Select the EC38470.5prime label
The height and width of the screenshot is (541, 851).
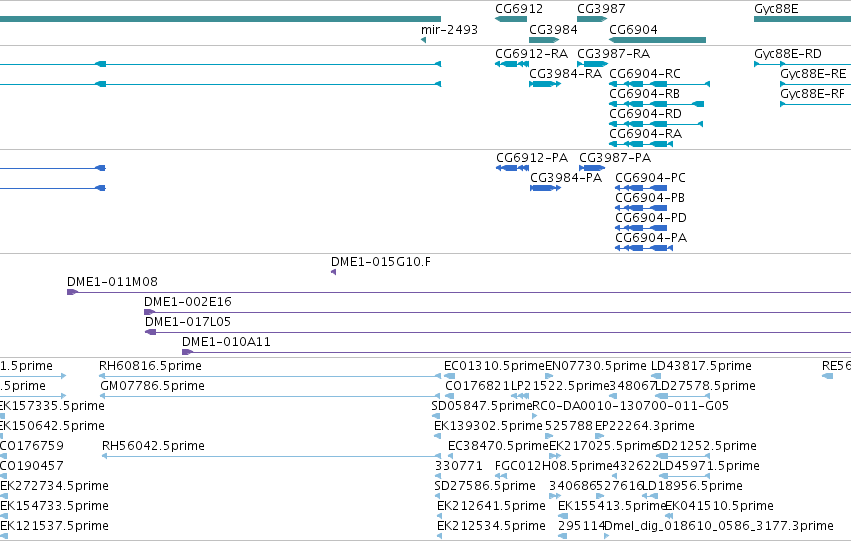(x=499, y=447)
